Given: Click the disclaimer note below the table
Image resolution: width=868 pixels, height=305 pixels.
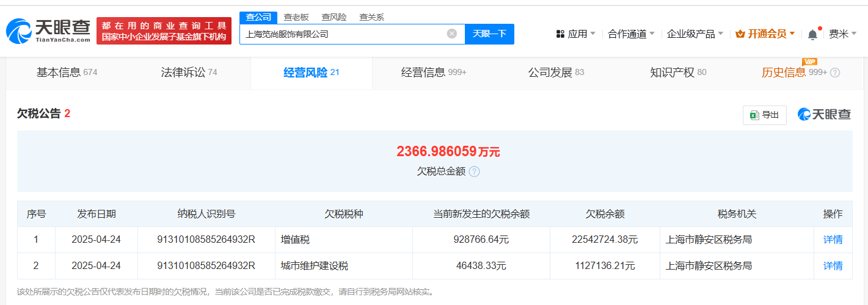Looking at the screenshot, I should 226,292.
